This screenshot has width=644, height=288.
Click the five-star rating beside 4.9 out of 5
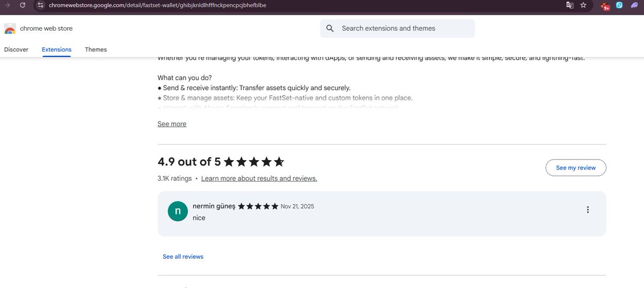(x=254, y=162)
